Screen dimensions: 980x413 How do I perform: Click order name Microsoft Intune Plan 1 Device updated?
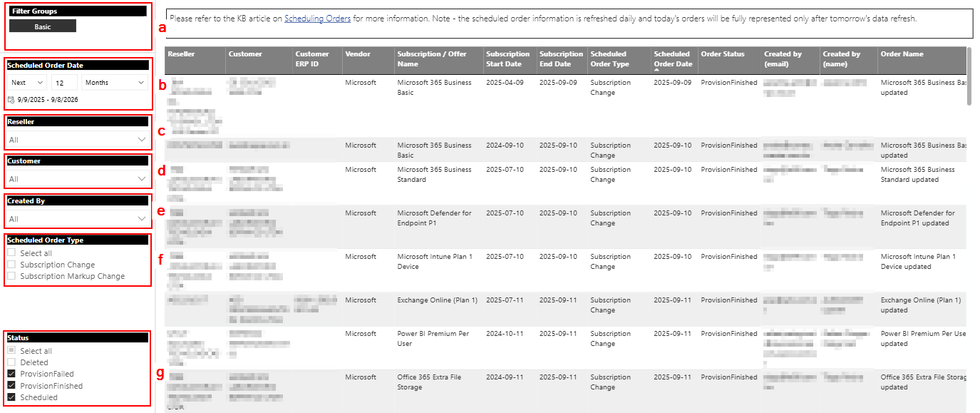click(918, 262)
